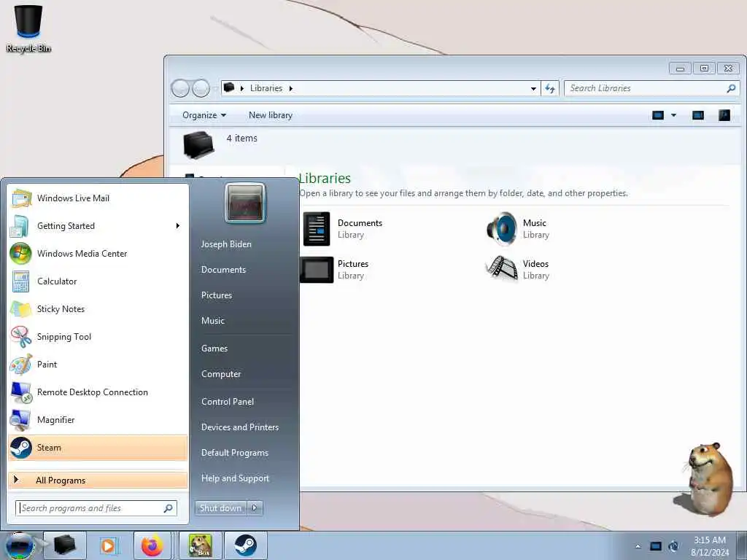Viewport: 747px width, 560px height.
Task: Open the Music library speaker icon
Action: click(502, 229)
